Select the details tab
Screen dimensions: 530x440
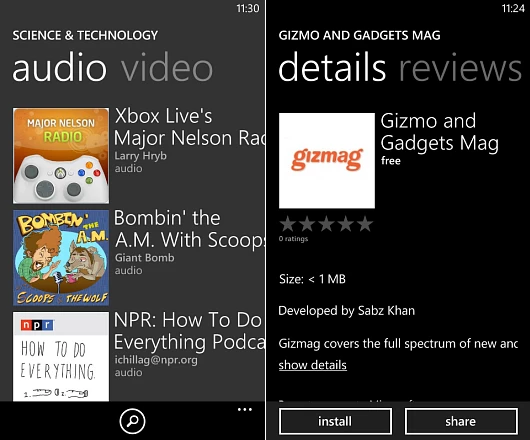(332, 67)
